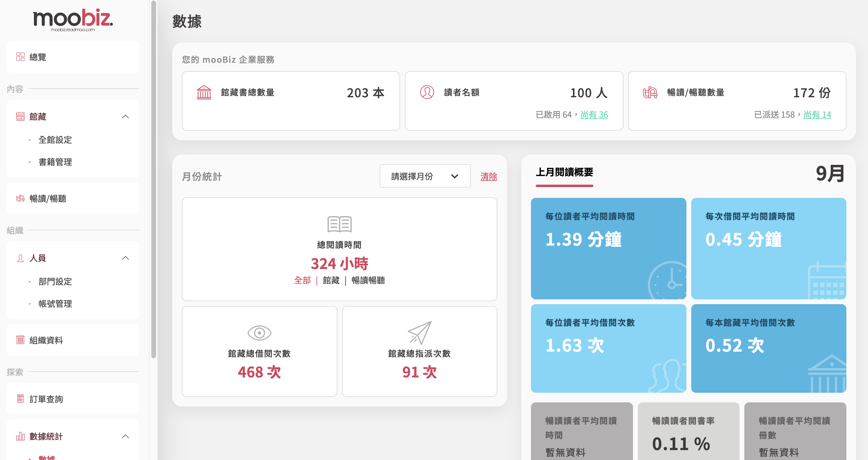Open the 請選擇月份 month dropdown

pyautogui.click(x=425, y=176)
